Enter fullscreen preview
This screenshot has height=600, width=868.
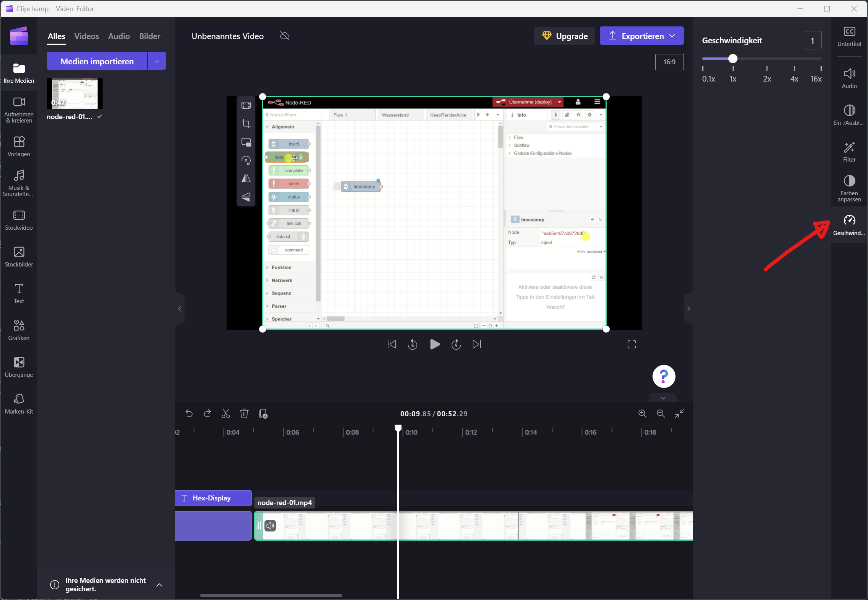coord(632,344)
